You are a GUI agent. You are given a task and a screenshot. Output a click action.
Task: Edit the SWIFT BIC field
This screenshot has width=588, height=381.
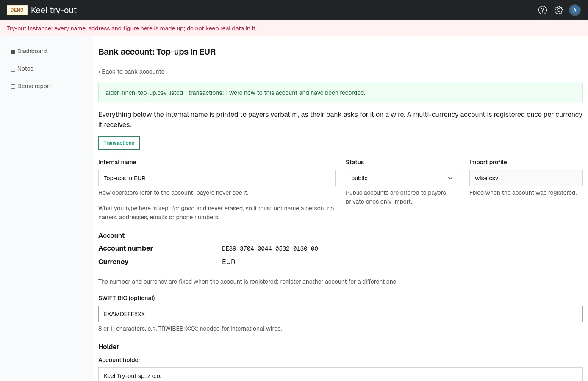341,314
